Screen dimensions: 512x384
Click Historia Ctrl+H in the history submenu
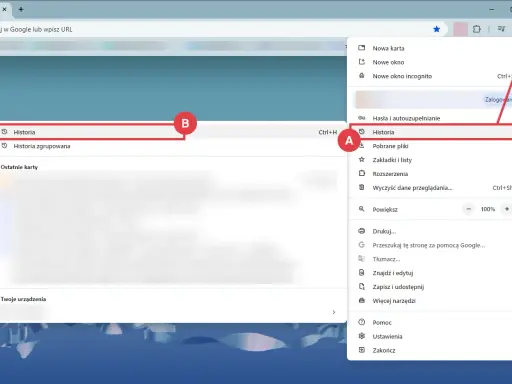click(173, 132)
